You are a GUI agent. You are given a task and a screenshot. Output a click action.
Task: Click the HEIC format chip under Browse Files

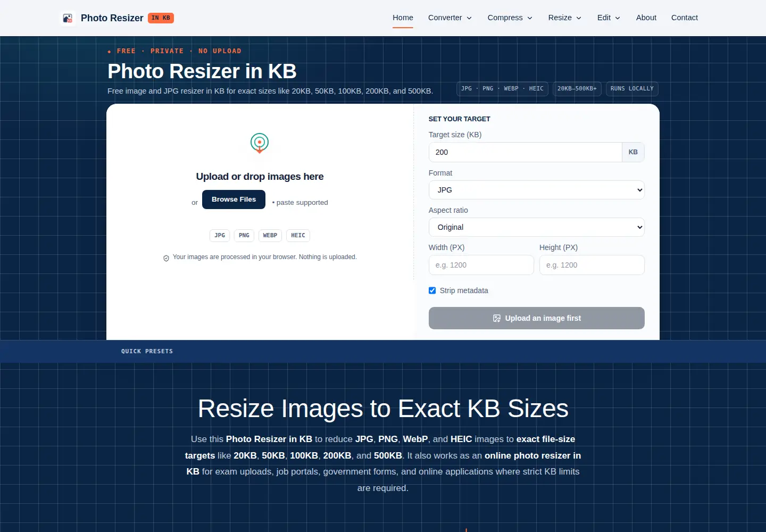(298, 236)
